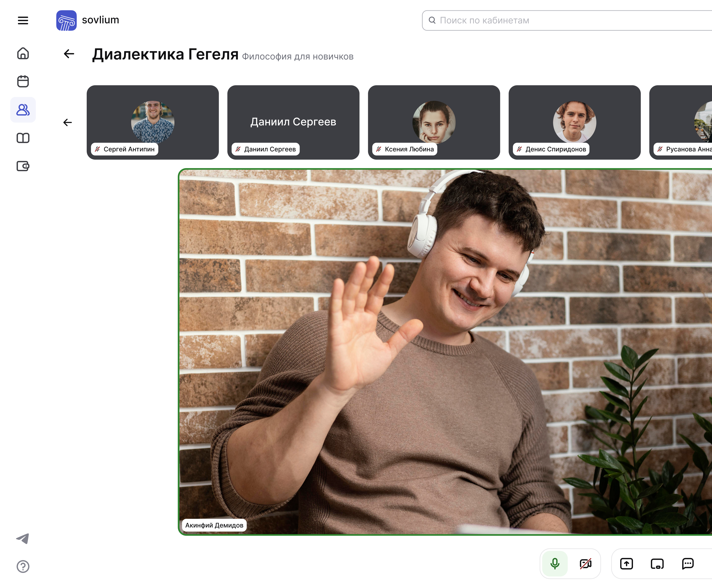Click the sovlium logo
Screen dimensions: 712x588
click(66, 20)
